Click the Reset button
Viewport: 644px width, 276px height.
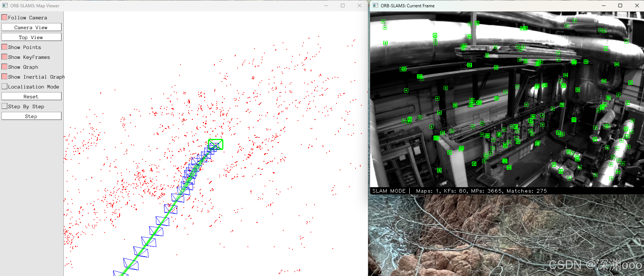tap(31, 97)
